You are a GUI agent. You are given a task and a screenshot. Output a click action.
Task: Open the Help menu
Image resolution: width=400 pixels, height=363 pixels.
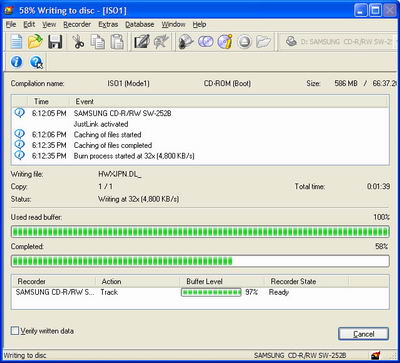tap(199, 24)
